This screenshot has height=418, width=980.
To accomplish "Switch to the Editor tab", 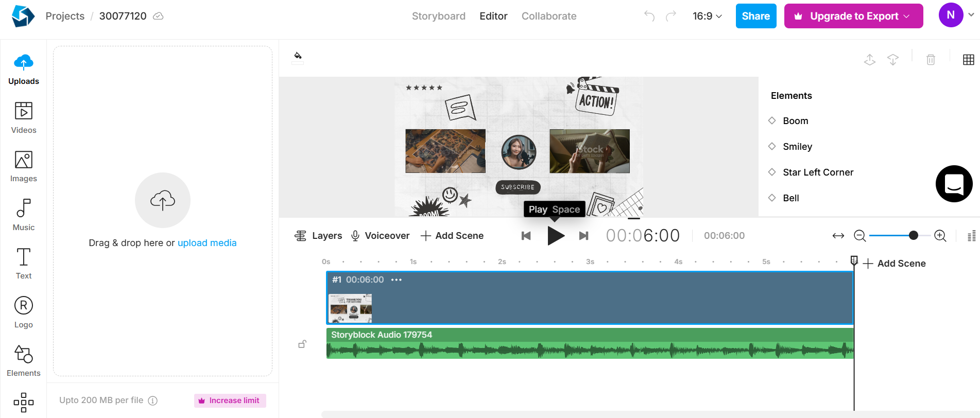I will coord(493,16).
